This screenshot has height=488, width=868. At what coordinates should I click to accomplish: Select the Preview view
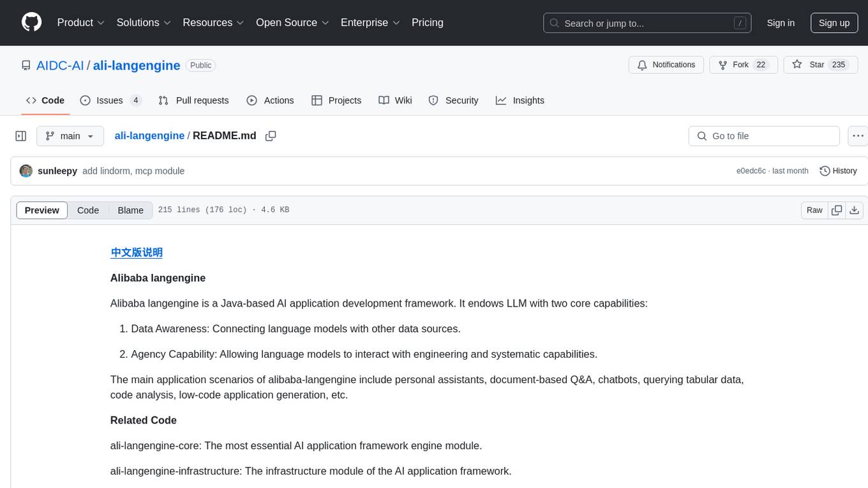(42, 210)
